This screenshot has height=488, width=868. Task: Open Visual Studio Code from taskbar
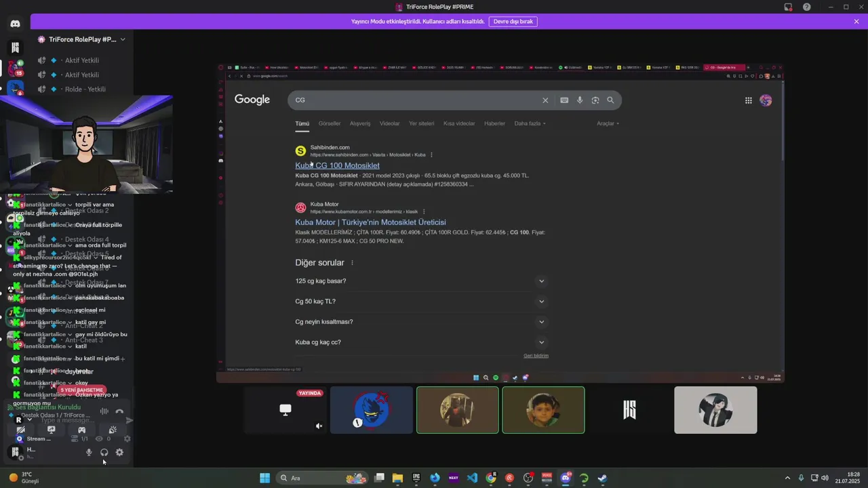pos(472,478)
